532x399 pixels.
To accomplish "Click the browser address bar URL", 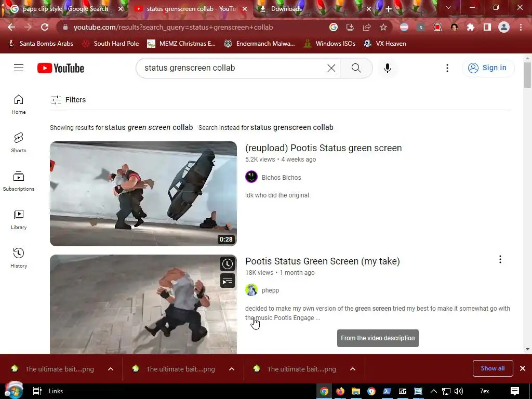I will tap(173, 27).
